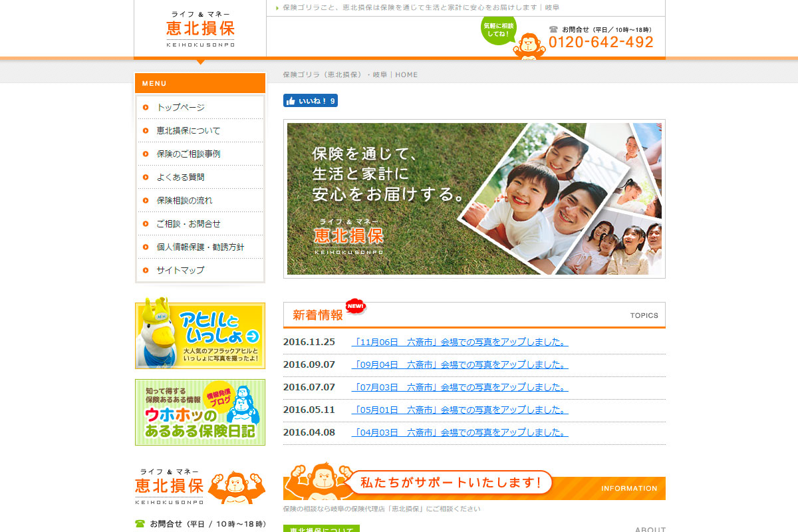
Task: Click the green phone icon in sidebar お問合せ
Action: click(140, 524)
